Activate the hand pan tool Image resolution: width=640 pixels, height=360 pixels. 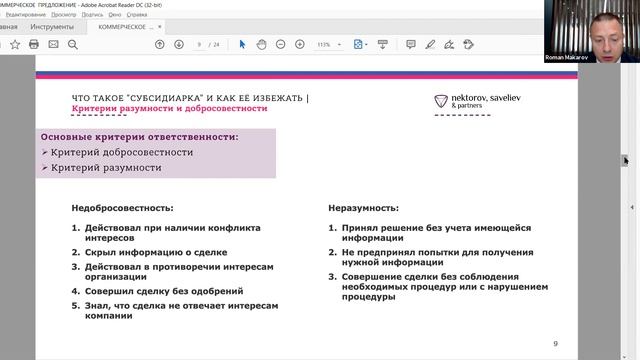pos(261,44)
